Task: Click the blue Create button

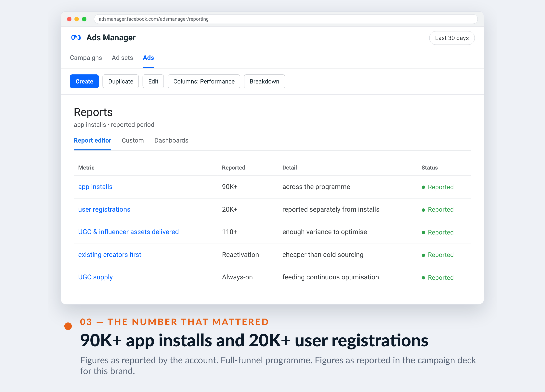Action: 84,82
